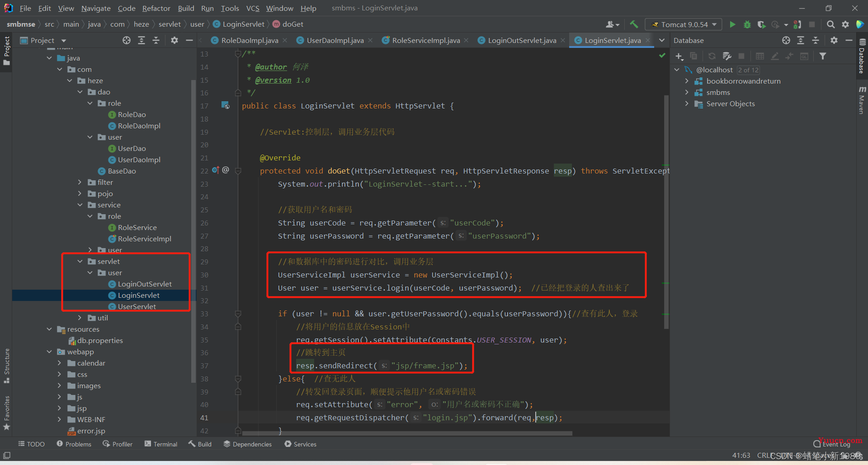Switch to LoginOutServlet.java tab
868x465 pixels.
522,40
